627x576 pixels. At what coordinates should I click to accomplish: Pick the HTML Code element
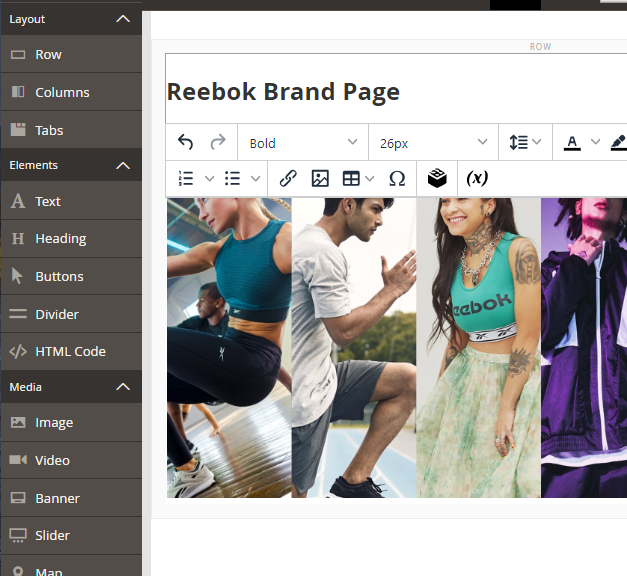click(71, 351)
